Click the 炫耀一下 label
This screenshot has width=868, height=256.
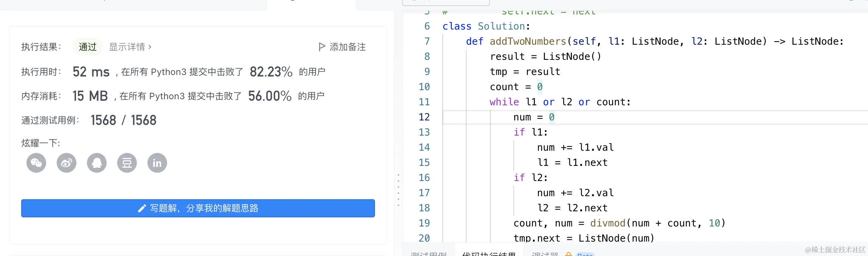41,143
